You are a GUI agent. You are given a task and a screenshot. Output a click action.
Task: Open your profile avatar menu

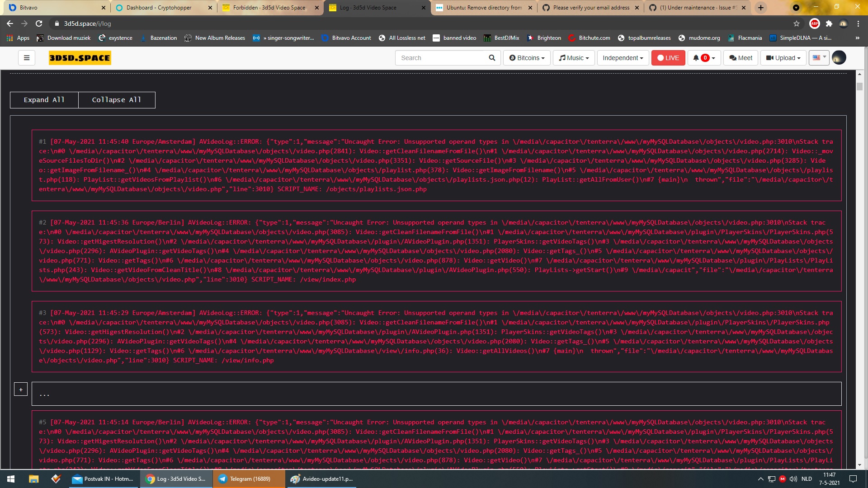(x=840, y=58)
